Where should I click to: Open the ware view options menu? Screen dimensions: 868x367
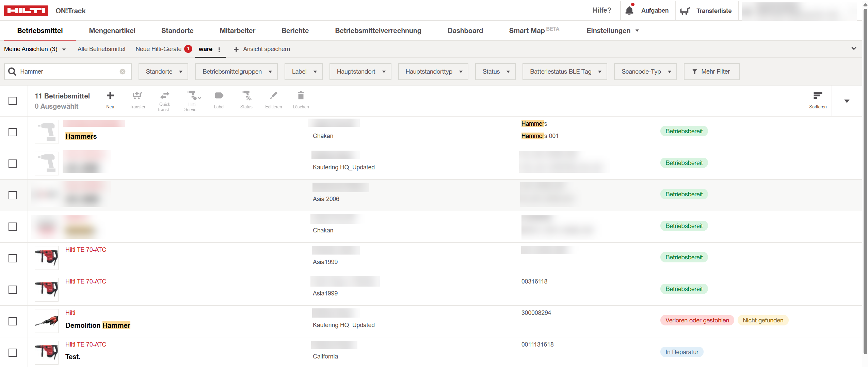click(219, 49)
